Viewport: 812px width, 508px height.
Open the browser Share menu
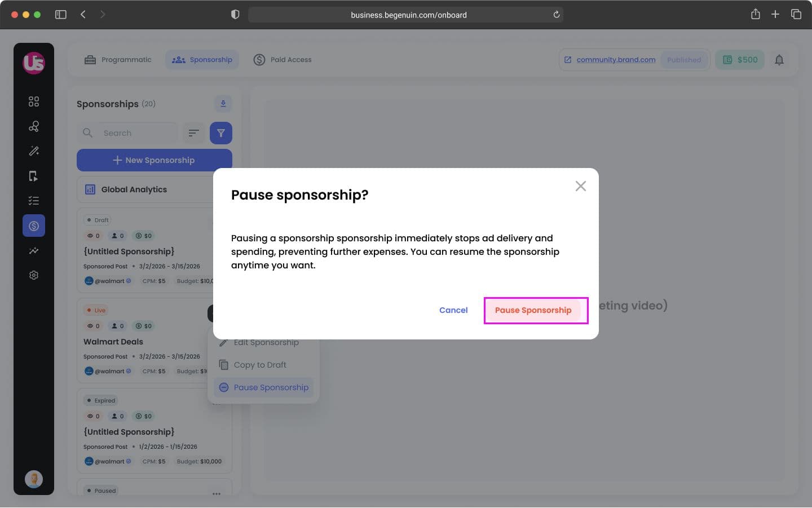(x=756, y=14)
